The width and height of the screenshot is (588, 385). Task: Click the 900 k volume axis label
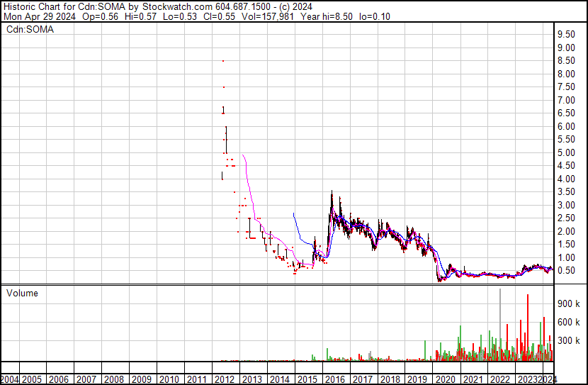coord(568,303)
